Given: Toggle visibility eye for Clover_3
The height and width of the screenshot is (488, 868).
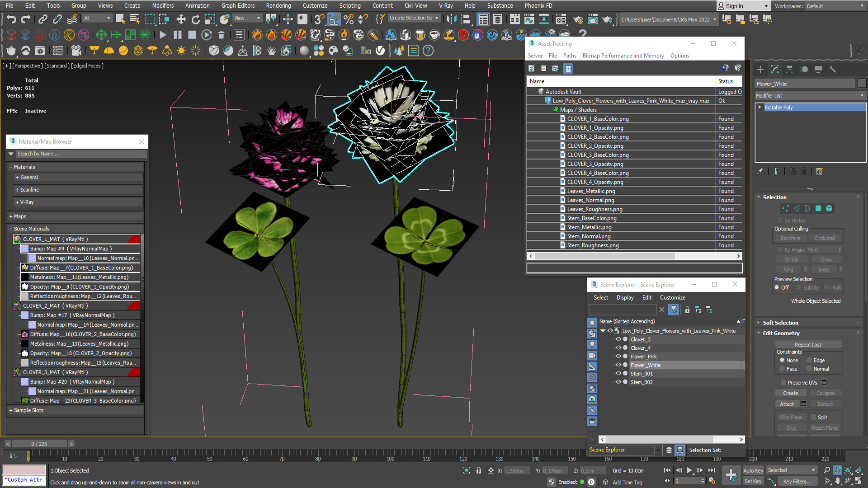Looking at the screenshot, I should [618, 339].
